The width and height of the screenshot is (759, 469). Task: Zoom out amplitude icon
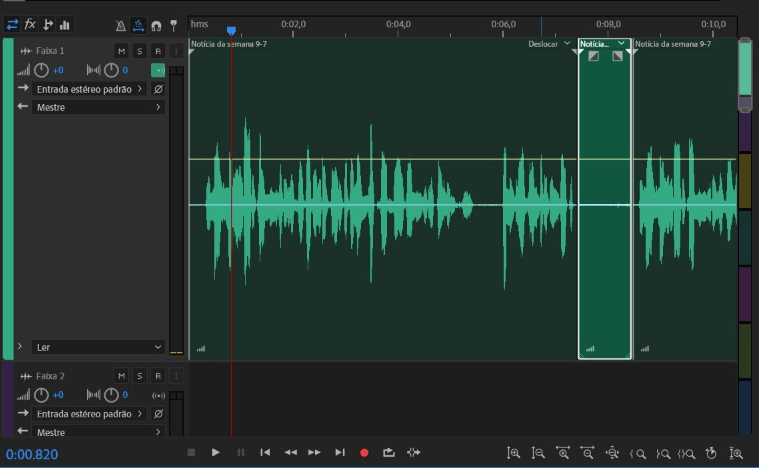pyautogui.click(x=538, y=453)
